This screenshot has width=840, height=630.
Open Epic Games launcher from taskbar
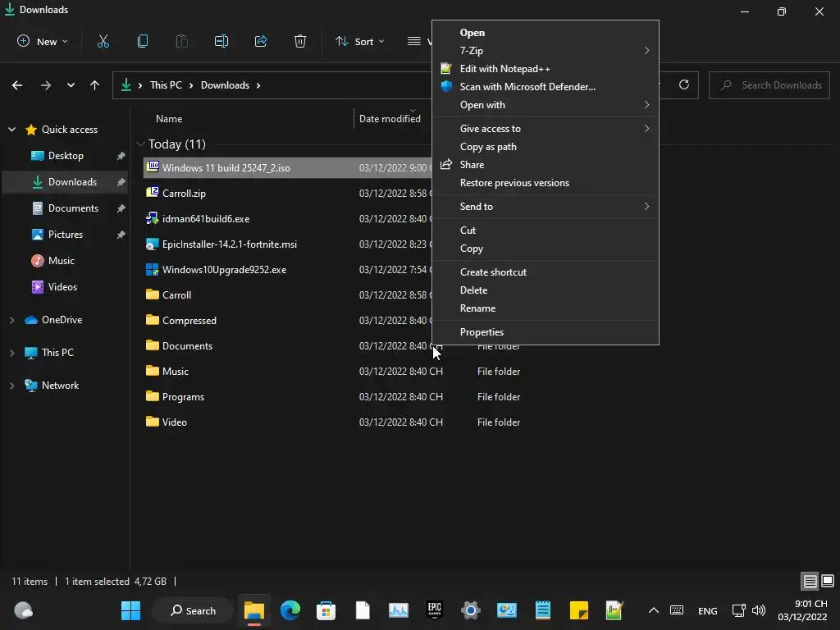(x=435, y=610)
